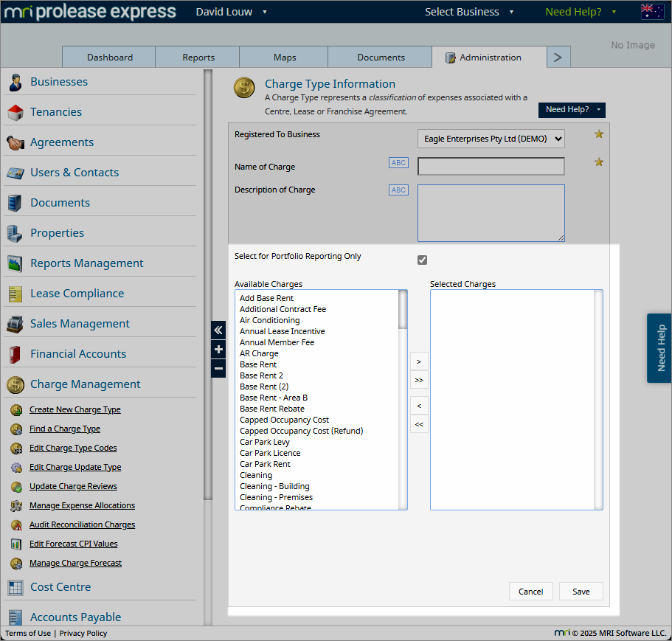Open the Select Business dropdown
Image resolution: width=672 pixels, height=641 pixels.
pos(469,12)
